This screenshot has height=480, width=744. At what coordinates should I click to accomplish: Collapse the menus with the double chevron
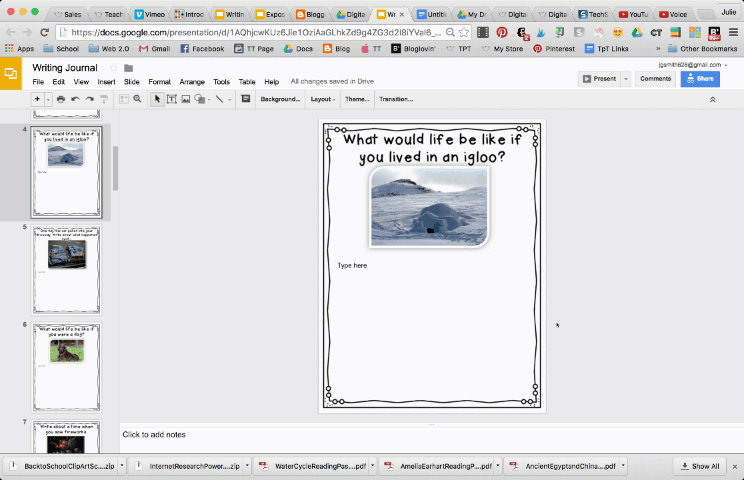(712, 100)
